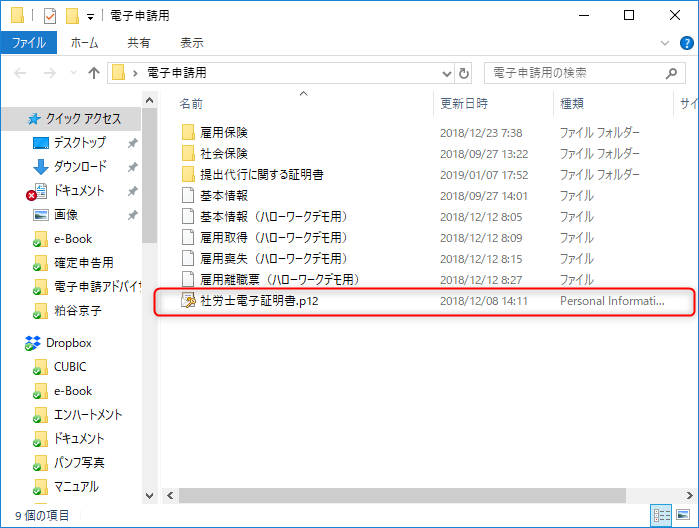The width and height of the screenshot is (699, 528).
Task: Expand the address bar history dropdown
Action: pos(446,73)
